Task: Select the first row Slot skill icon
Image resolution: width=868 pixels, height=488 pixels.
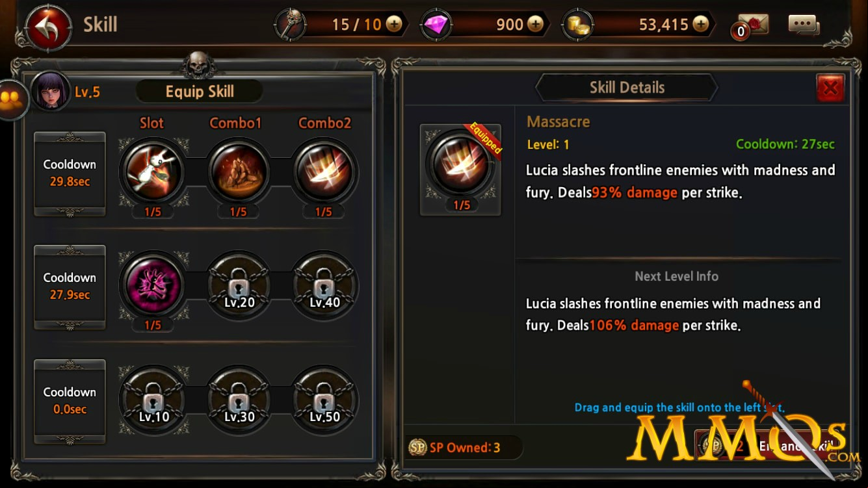Action: (153, 172)
